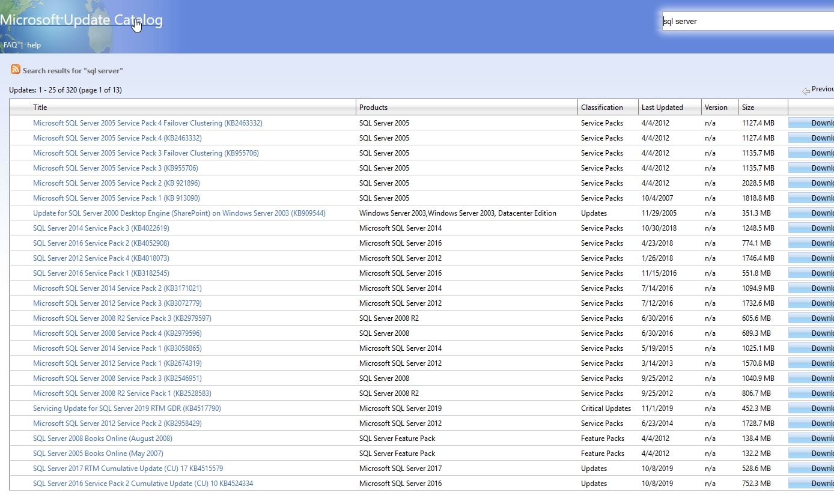834x504 pixels.
Task: Download SQL Server 2019 RTM GDR update (KB4517790)
Action: point(811,408)
